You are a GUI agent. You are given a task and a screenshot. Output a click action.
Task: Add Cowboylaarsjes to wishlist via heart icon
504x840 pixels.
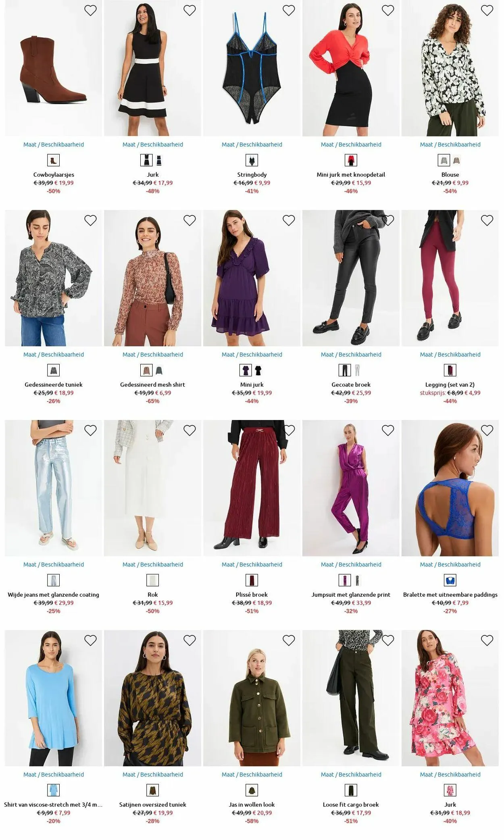[90, 10]
